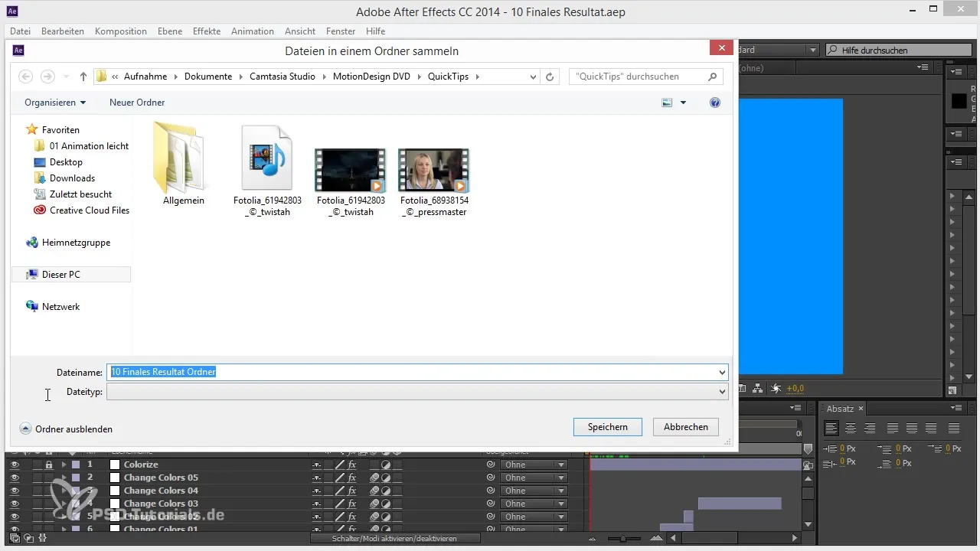Create a folder with Neuer Ordner
980x551 pixels.
point(137,103)
